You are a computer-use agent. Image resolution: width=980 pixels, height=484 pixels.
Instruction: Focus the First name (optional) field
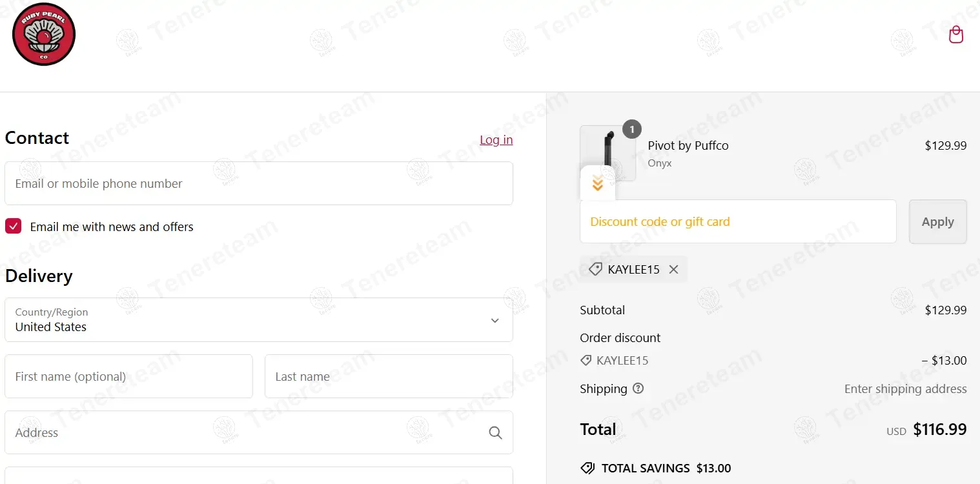point(128,376)
